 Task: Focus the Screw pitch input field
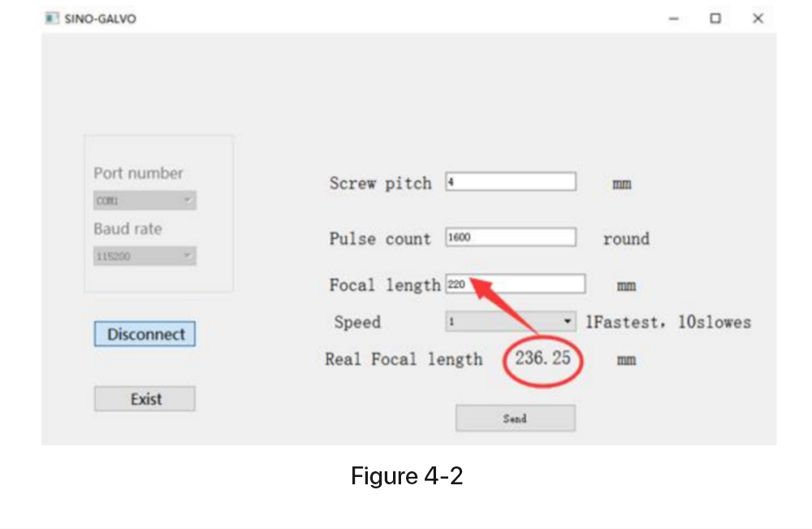tap(511, 182)
